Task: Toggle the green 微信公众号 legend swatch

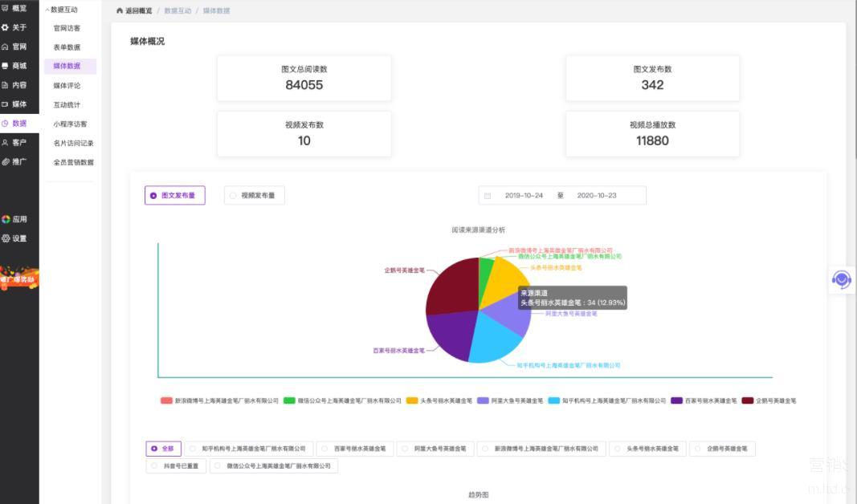Action: point(289,400)
